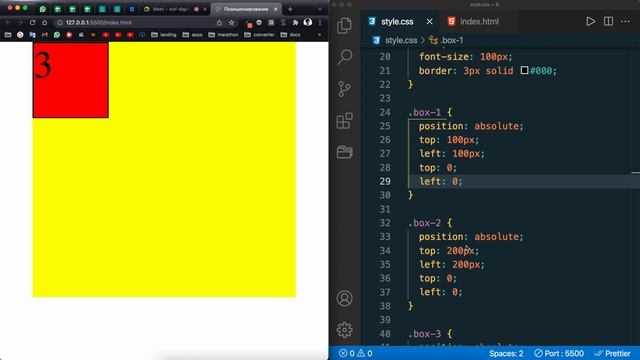Click the red box numbered 3 on the page
Viewport: 640px width, 360px height.
click(71, 80)
